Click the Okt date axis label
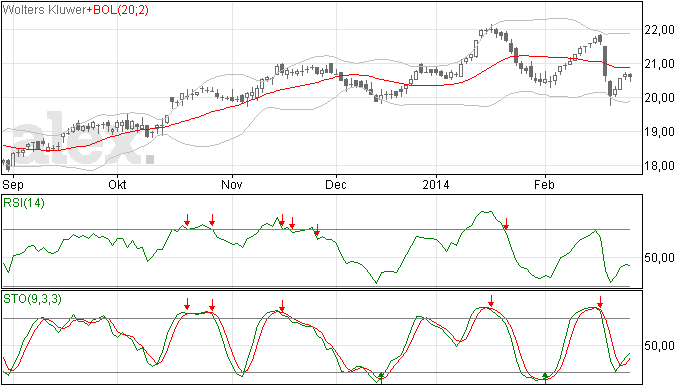690x387 pixels. pos(117,184)
